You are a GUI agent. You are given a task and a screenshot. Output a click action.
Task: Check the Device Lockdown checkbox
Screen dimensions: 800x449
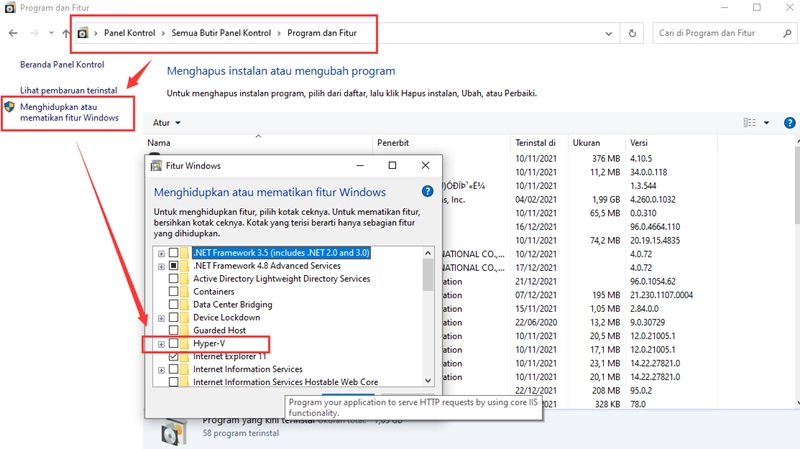(x=173, y=317)
